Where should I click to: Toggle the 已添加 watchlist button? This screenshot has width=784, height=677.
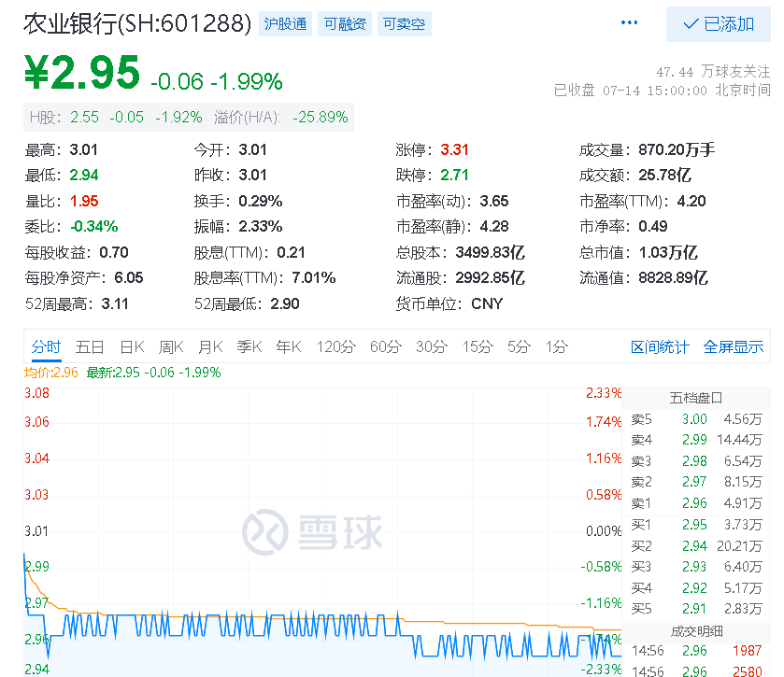pyautogui.click(x=718, y=24)
